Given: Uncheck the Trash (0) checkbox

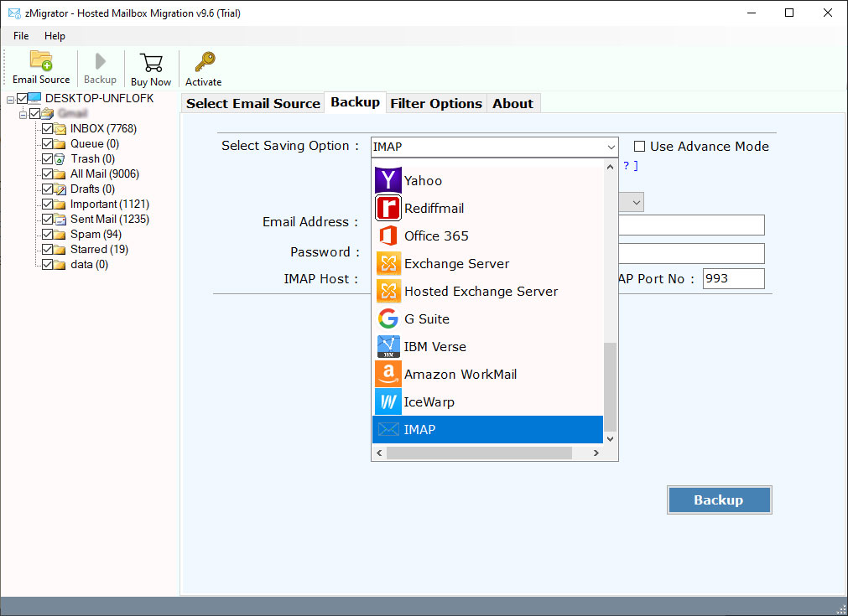Looking at the screenshot, I should (x=48, y=159).
